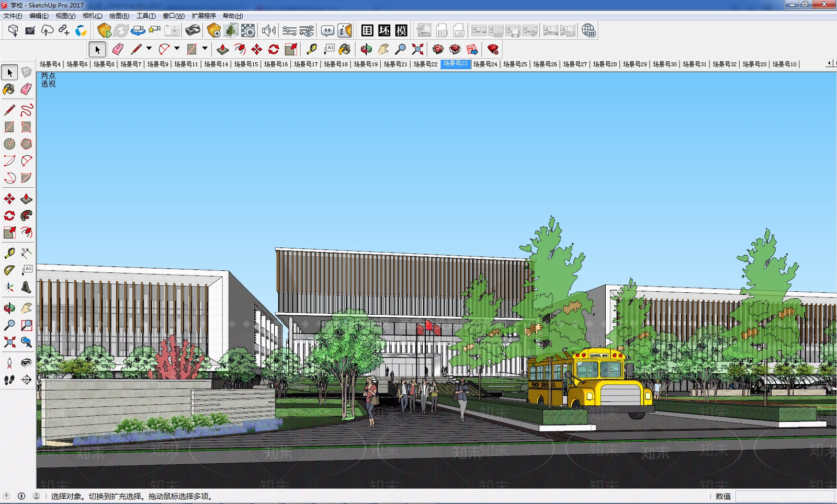Click the sign-in user status bar icon

(x=36, y=496)
